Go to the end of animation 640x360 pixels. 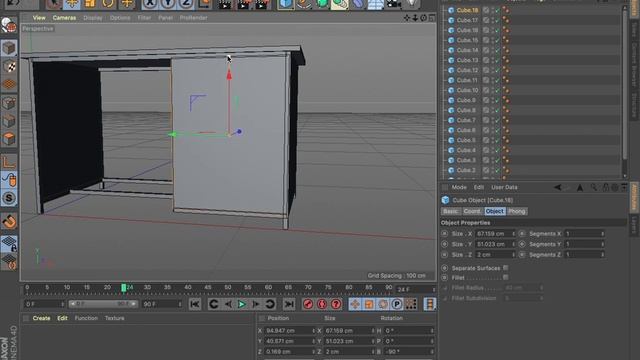[x=289, y=304]
